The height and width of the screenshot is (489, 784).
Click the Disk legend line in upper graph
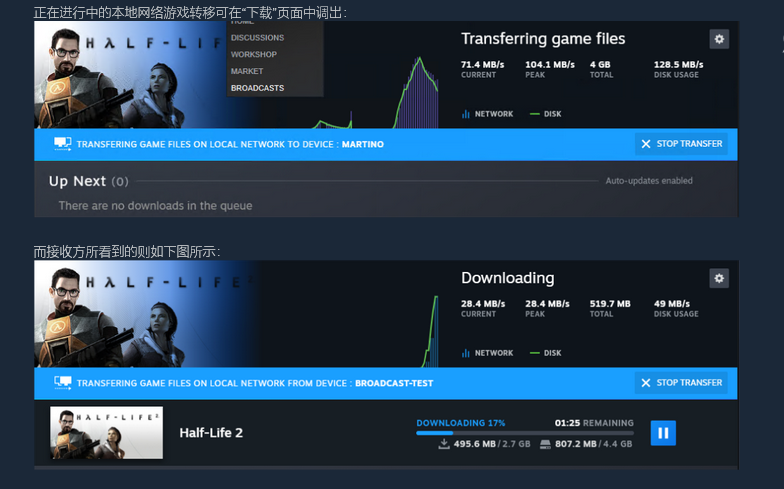pyautogui.click(x=534, y=114)
